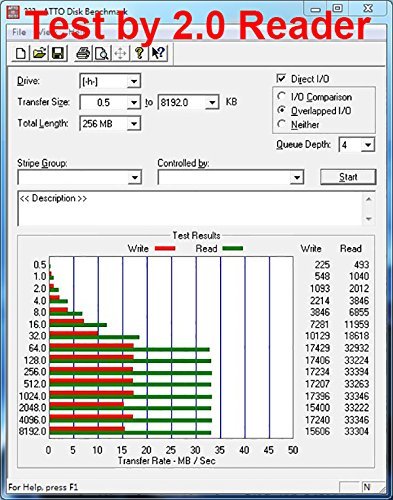This screenshot has height=500, width=393.
Task: Click the 64.0 transfer size row label
Action: (x=37, y=348)
